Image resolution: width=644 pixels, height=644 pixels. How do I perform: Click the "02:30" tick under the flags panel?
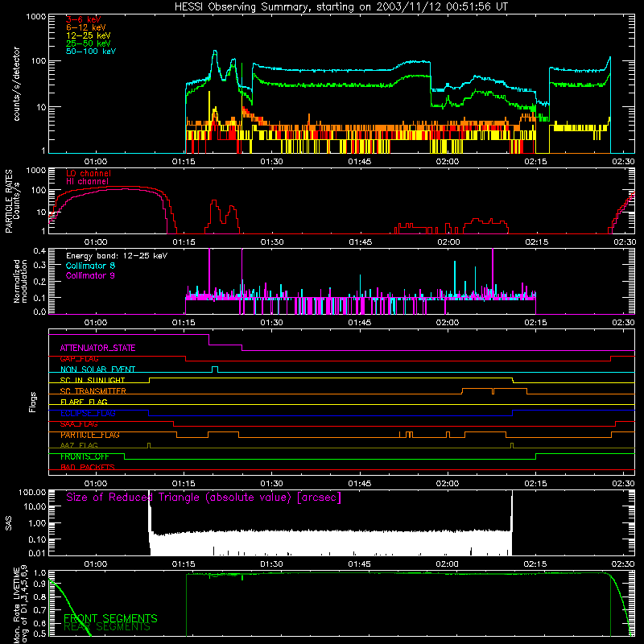623,484
